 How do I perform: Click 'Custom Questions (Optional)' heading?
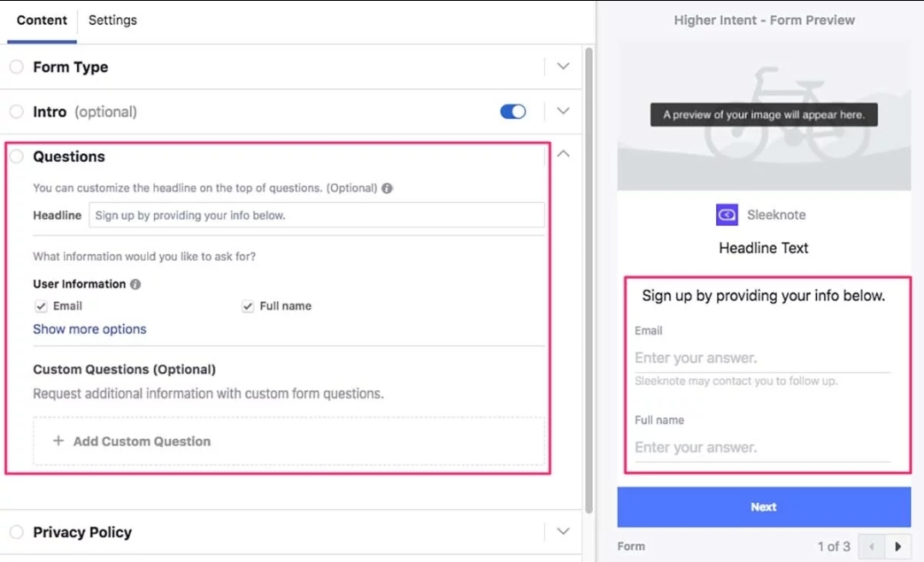(x=124, y=370)
